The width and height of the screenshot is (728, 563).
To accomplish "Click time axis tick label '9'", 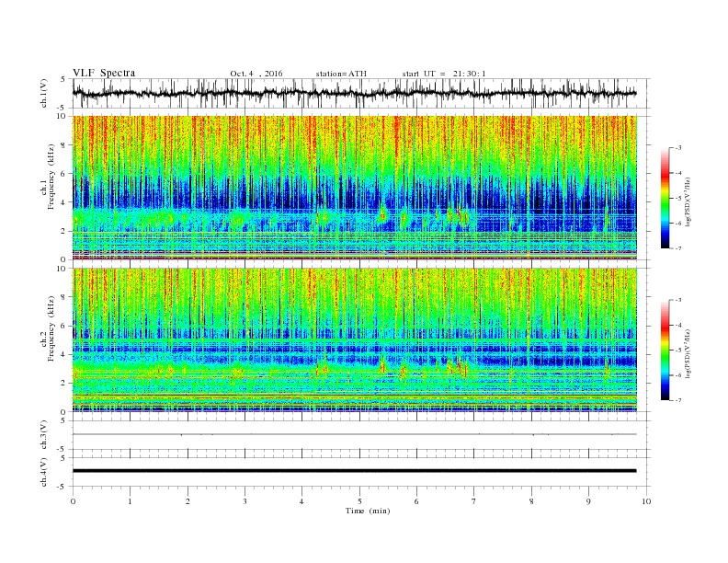I will 588,501.
